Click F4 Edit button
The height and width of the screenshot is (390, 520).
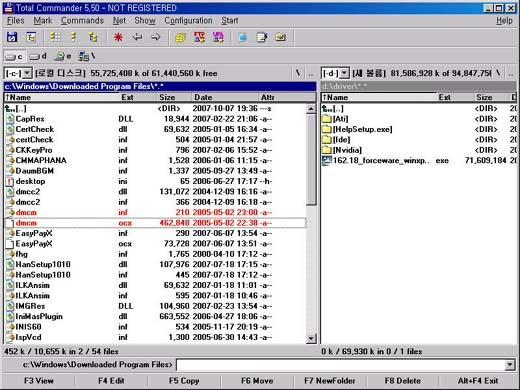point(111,381)
